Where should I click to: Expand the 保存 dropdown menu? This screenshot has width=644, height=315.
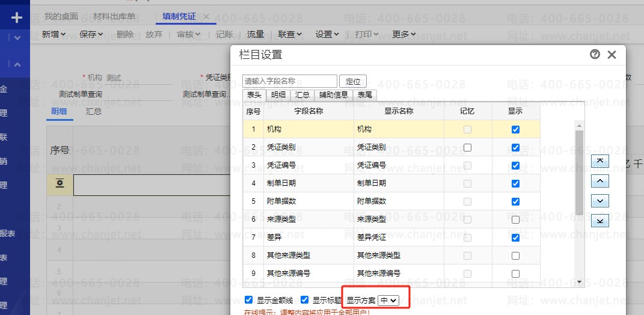point(91,34)
